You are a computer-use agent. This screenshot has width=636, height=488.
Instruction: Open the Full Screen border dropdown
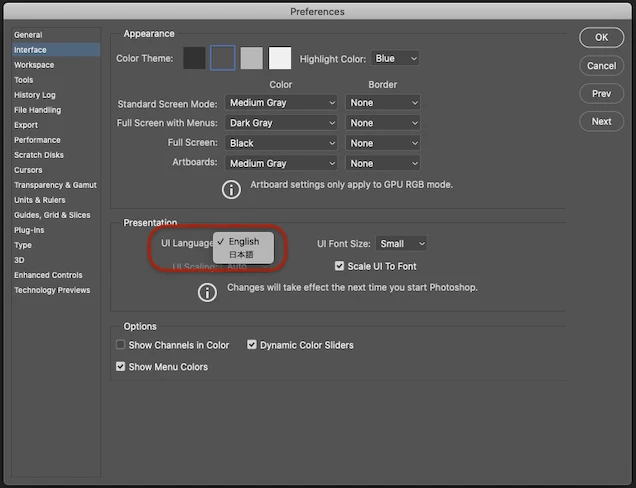[383, 143]
